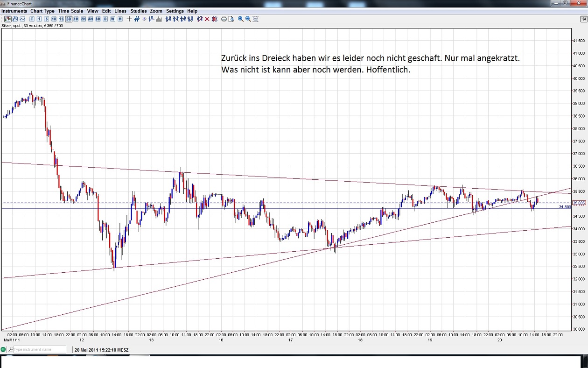Select the line chart type icon
Screen dimensions: 588x368
click(x=22, y=19)
